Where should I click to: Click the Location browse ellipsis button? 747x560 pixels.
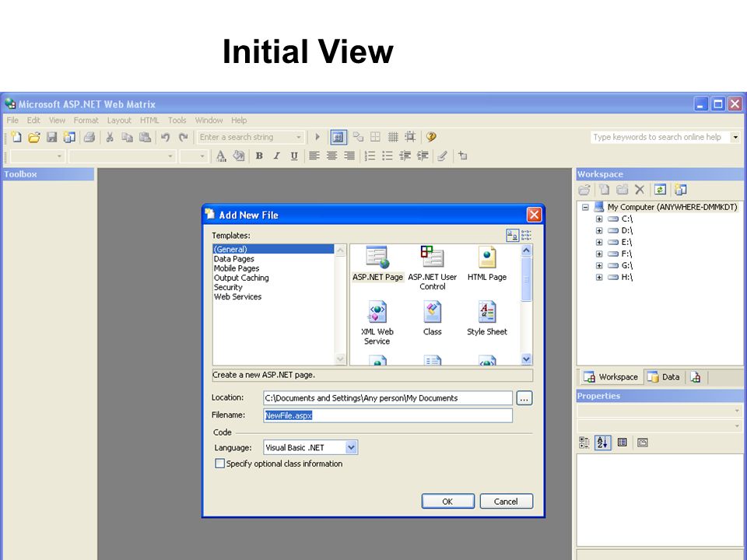pos(524,398)
